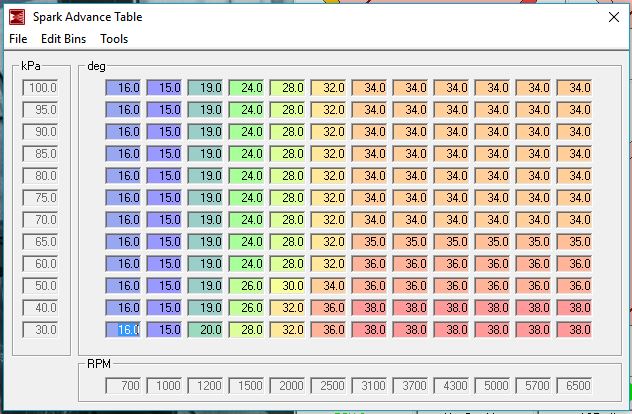Screen dimensions: 632x414
Task: Click the 100.0 kPa bin field
Action: coord(40,87)
